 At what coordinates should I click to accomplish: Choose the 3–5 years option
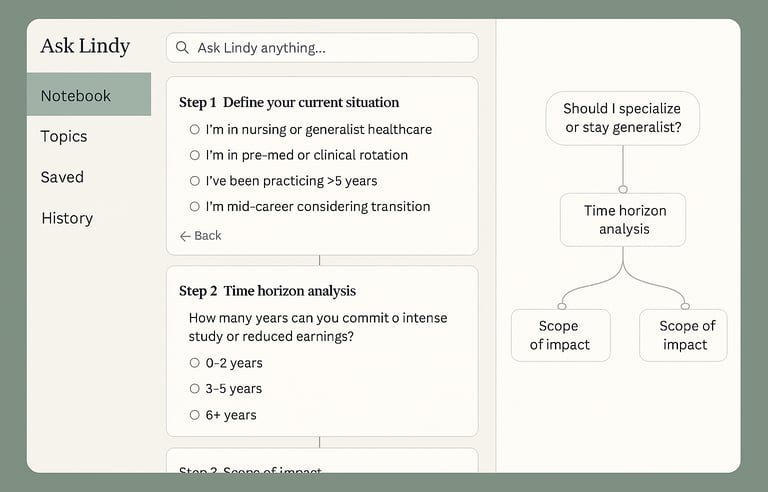[194, 389]
